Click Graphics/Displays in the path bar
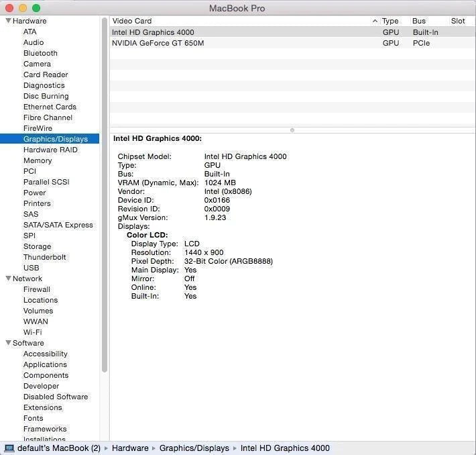This screenshot has height=455, width=476. pyautogui.click(x=194, y=448)
